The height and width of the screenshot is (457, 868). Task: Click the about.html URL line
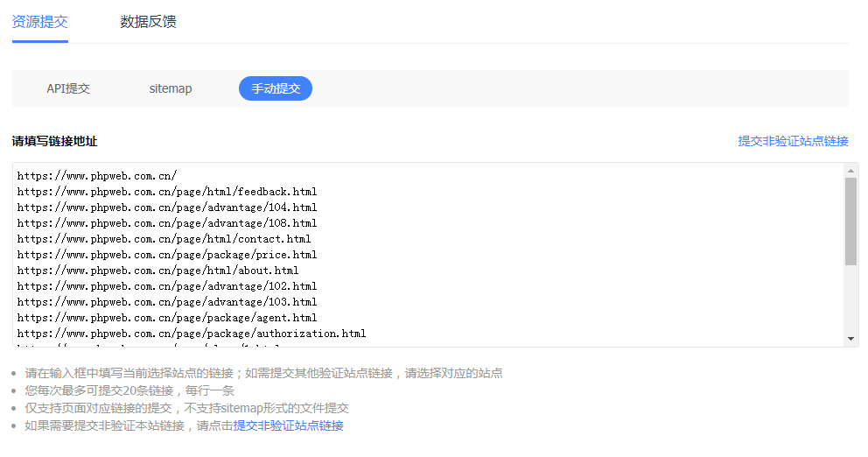157,271
